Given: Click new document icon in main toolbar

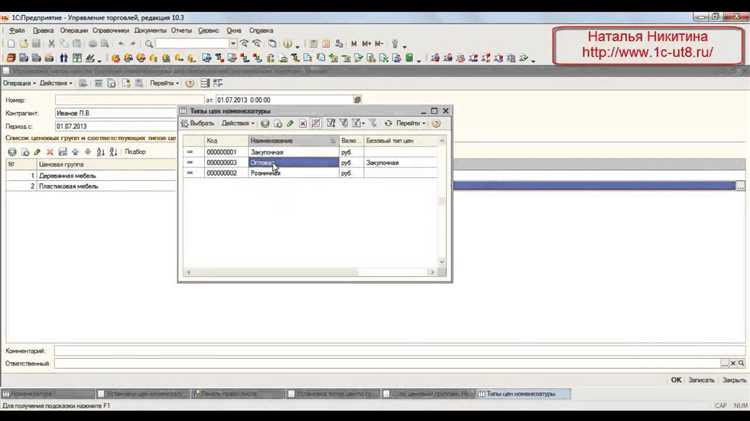Looking at the screenshot, I should click(11, 44).
